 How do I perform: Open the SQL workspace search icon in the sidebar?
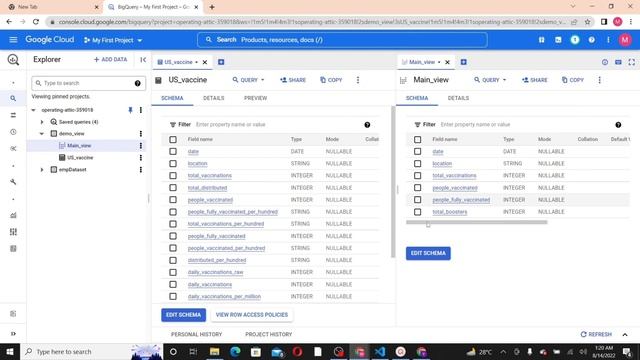(x=13, y=98)
